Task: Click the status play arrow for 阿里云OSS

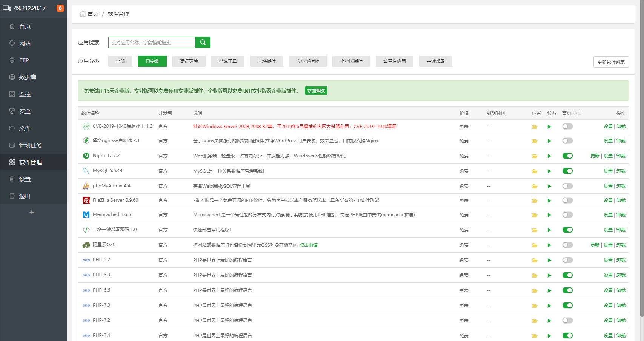Action: [x=549, y=245]
